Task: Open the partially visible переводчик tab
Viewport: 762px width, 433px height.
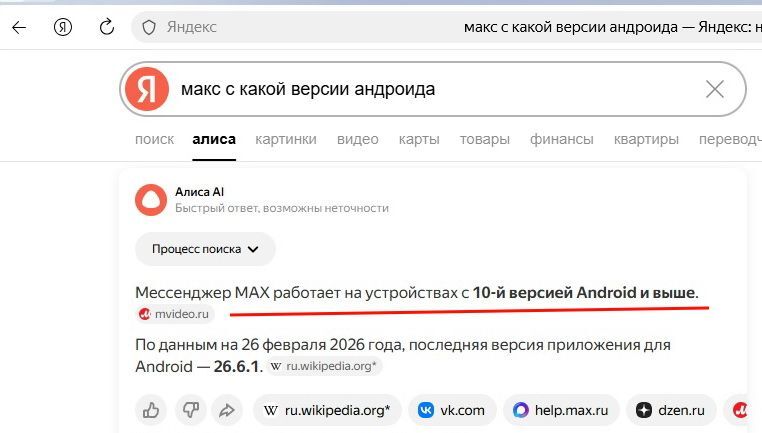Action: point(730,139)
